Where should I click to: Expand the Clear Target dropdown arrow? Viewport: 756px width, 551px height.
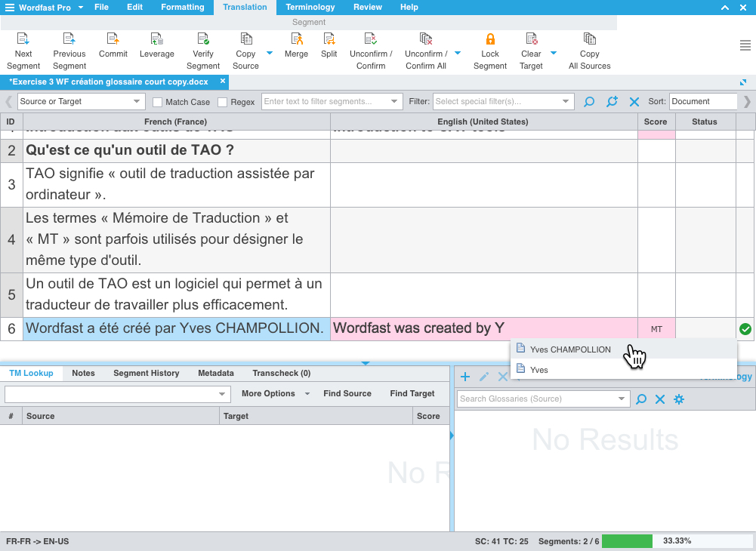coord(554,53)
